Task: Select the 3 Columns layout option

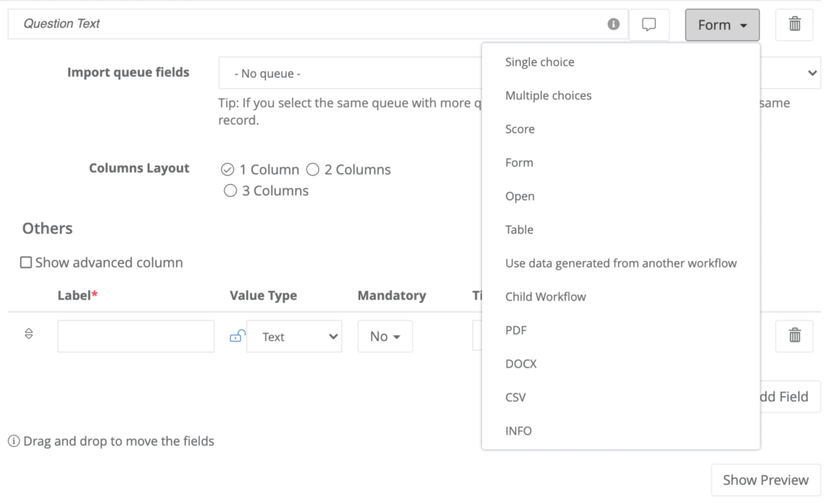Action: click(230, 191)
